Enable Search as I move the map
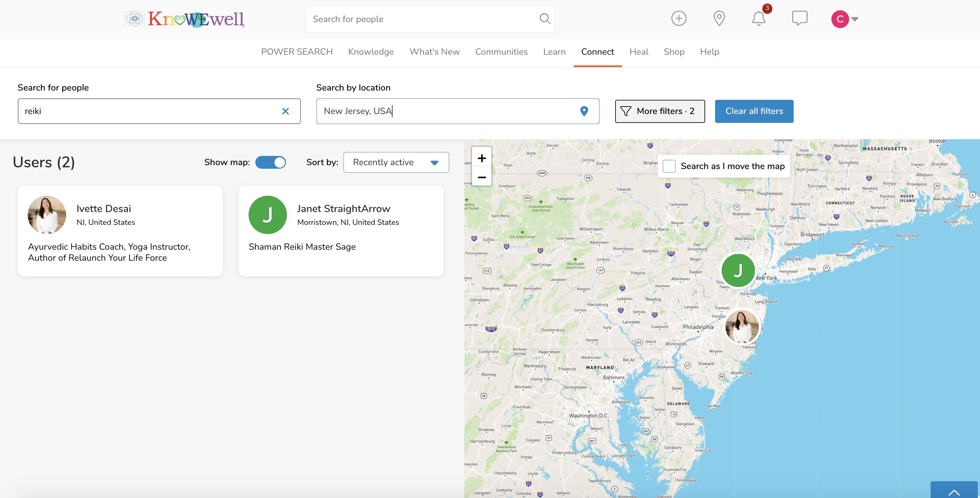 pos(669,166)
